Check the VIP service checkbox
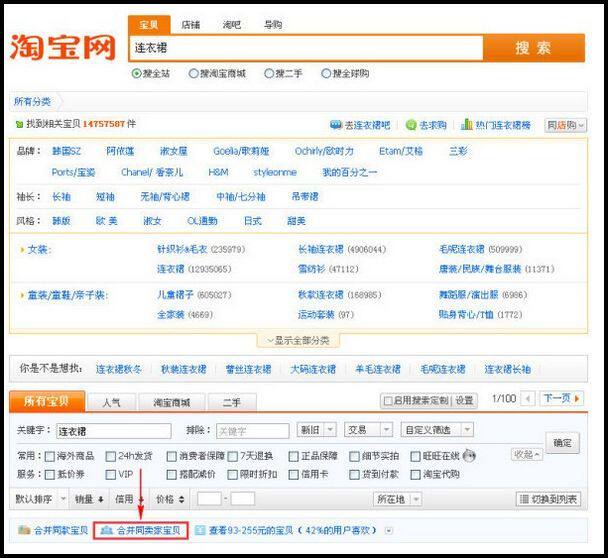The width and height of the screenshot is (608, 558). 111,475
